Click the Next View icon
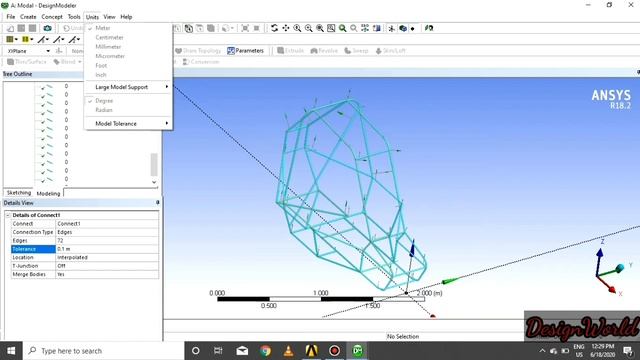 click(x=353, y=28)
